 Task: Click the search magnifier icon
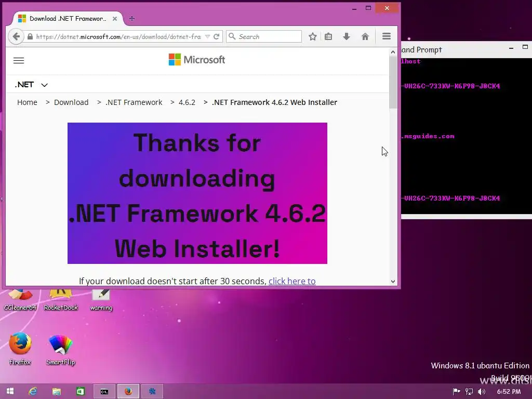[232, 36]
